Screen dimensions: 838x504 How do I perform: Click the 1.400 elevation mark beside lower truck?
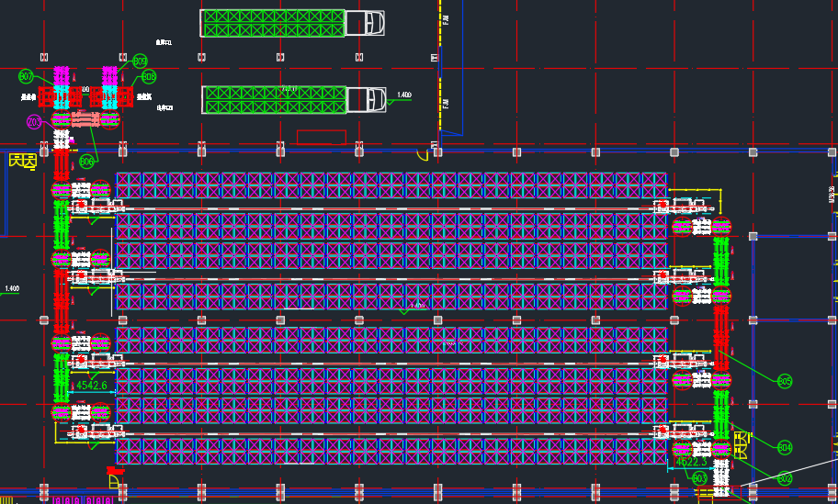(404, 95)
